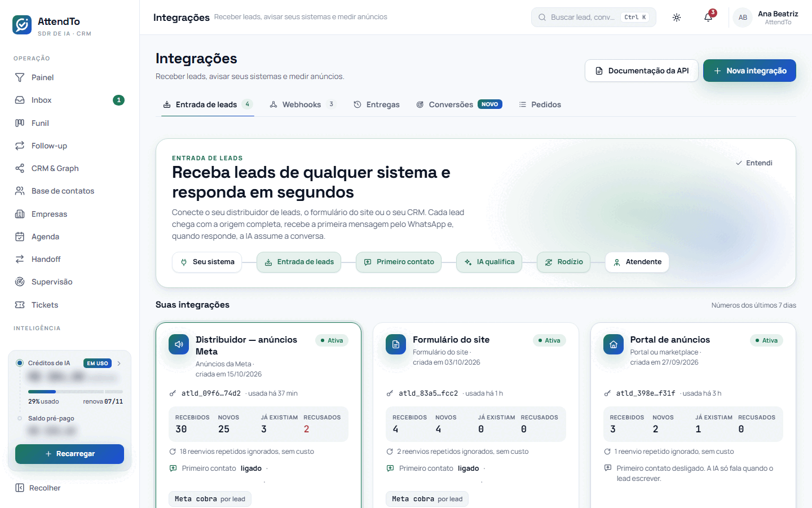Click the Primeiro contato flow chip
This screenshot has height=508, width=812.
[399, 262]
